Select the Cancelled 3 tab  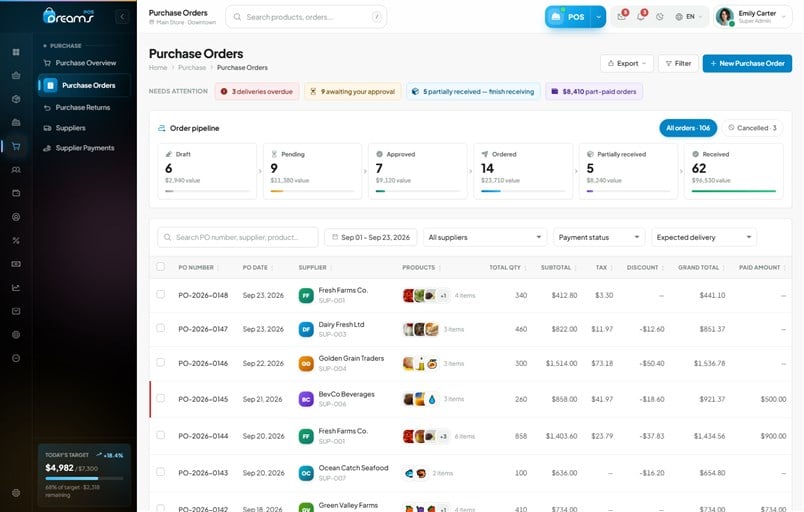(x=752, y=128)
